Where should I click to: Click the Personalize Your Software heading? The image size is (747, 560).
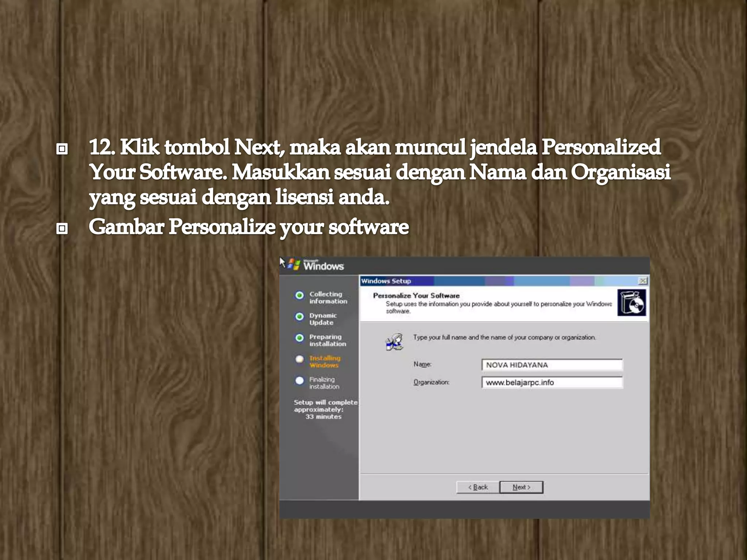[x=416, y=296]
